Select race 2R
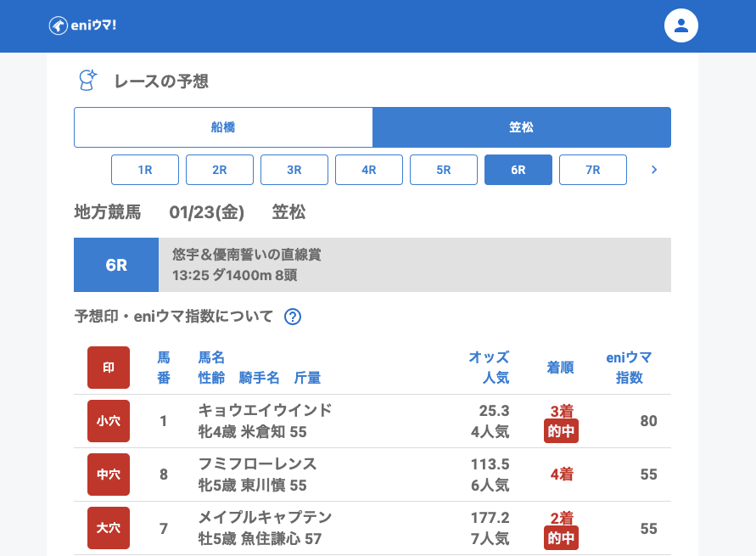 point(220,170)
